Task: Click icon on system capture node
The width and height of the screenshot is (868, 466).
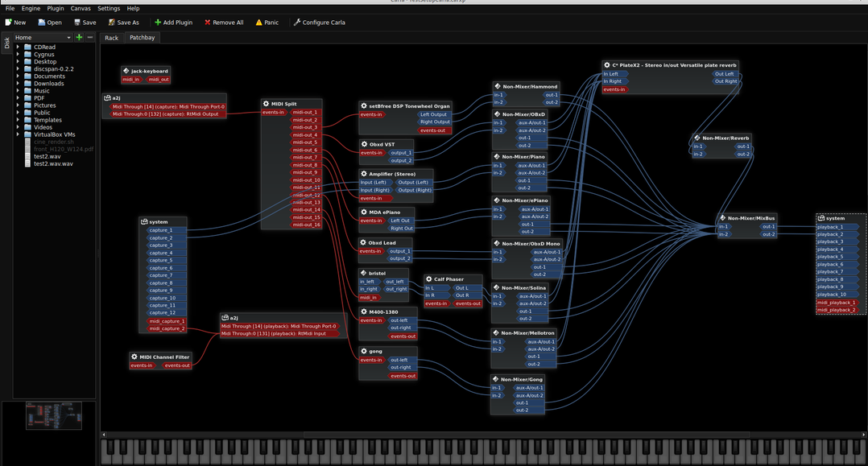Action: [x=144, y=221]
